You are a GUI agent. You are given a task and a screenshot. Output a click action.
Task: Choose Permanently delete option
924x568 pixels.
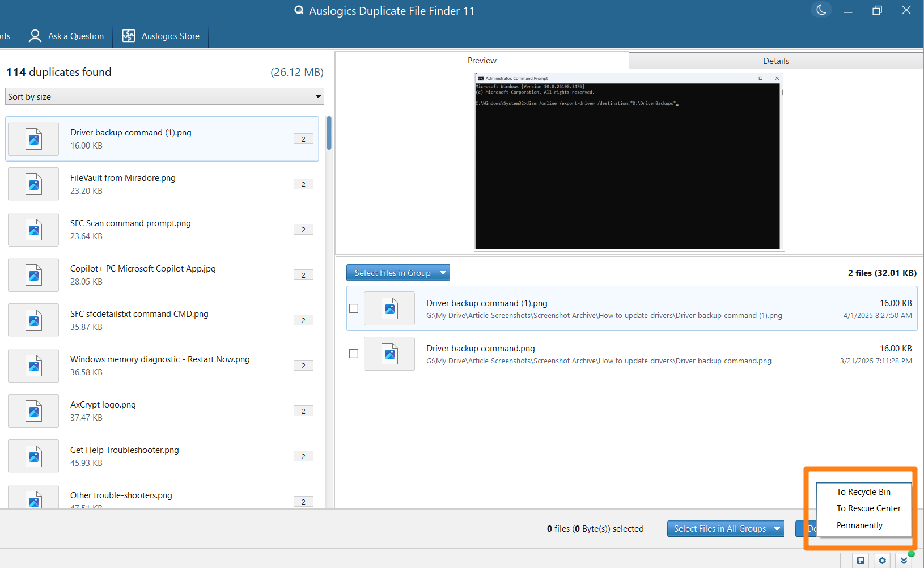pos(859,525)
